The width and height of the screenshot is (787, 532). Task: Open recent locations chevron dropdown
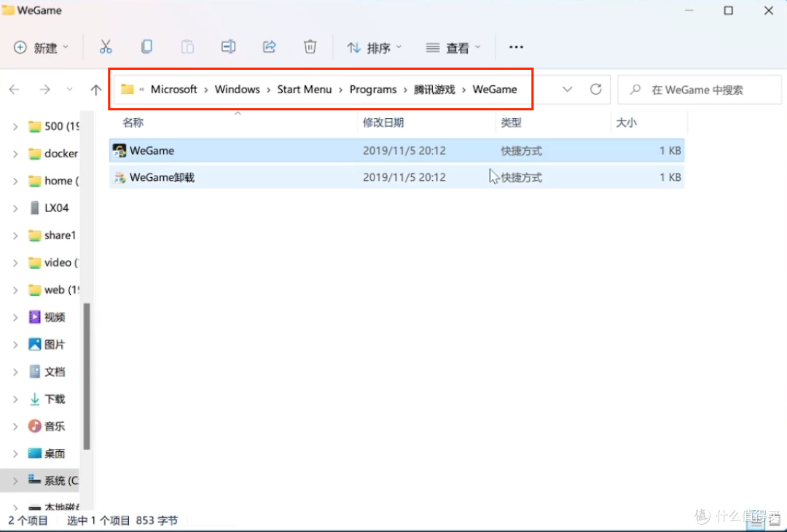pyautogui.click(x=70, y=90)
